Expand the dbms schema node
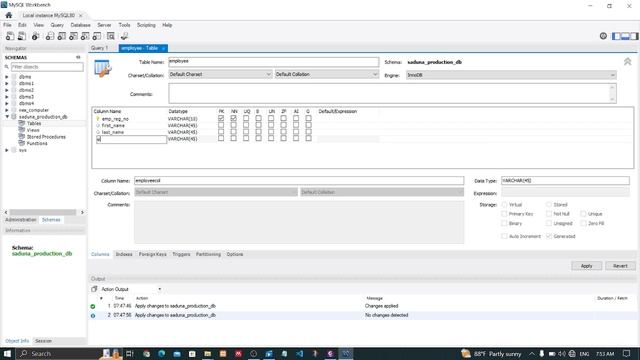The width and height of the screenshot is (640, 360). (x=7, y=77)
